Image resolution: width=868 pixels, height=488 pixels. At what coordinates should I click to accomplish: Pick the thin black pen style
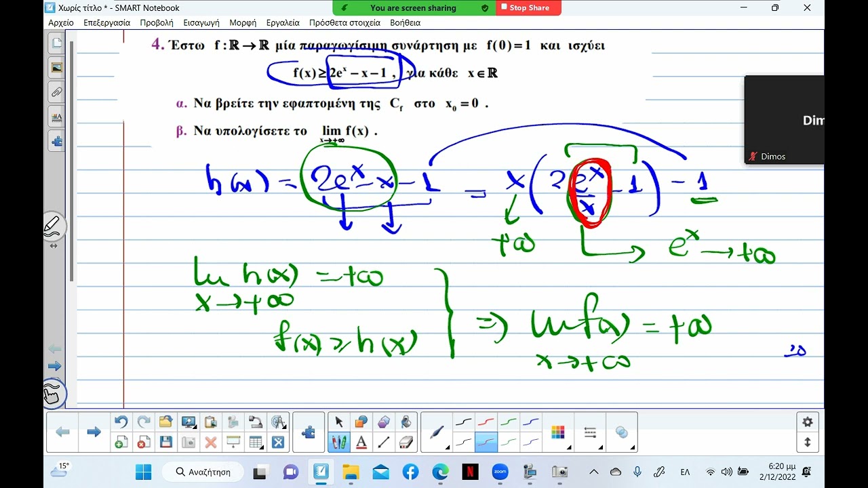464,442
